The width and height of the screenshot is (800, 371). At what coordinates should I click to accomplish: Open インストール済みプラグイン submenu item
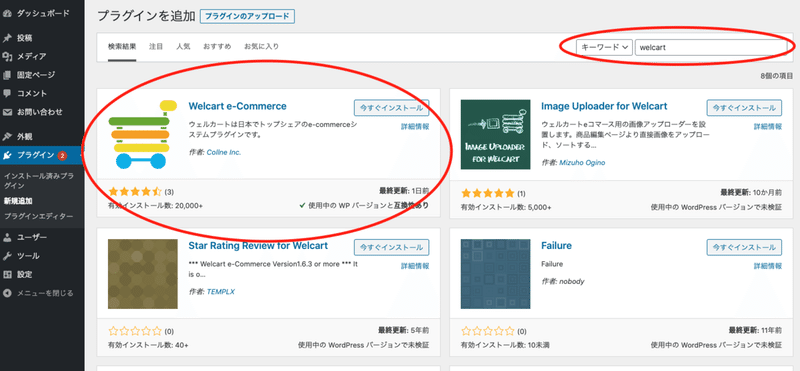38,181
